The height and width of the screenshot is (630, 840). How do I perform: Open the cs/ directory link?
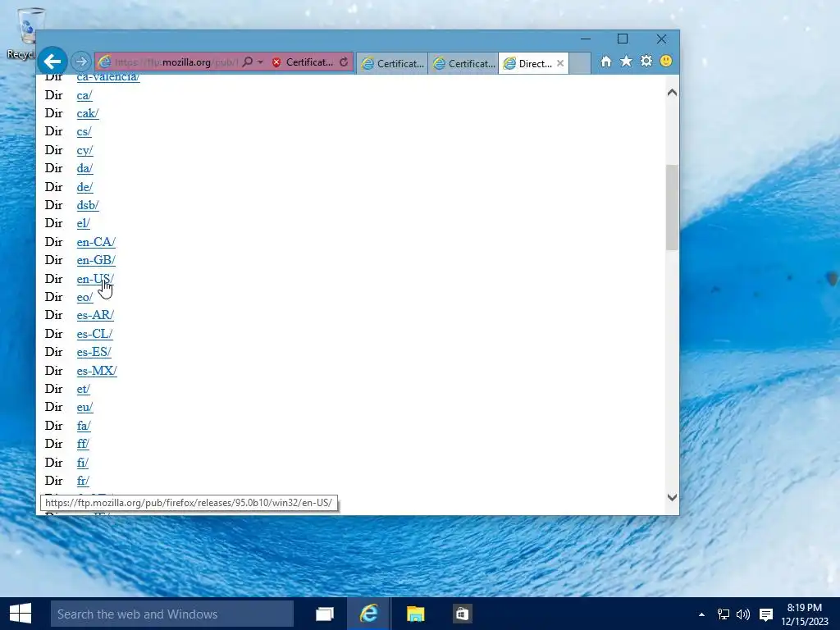[x=84, y=132]
